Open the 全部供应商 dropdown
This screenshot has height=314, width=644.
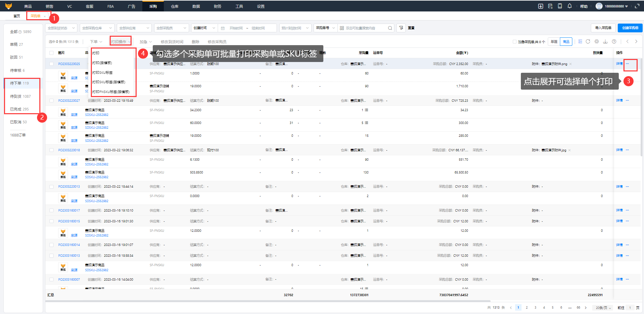pos(135,28)
